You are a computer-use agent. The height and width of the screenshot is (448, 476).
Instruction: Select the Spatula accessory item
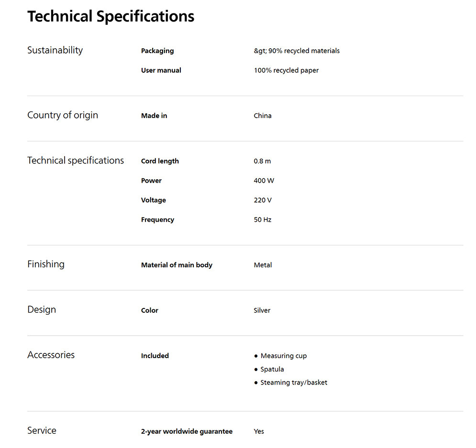tap(272, 369)
